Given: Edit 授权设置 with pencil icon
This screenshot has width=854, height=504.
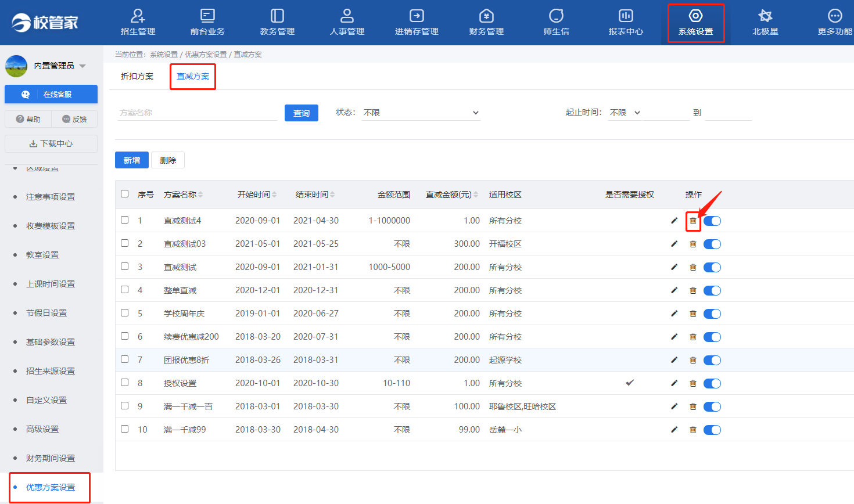Looking at the screenshot, I should pyautogui.click(x=674, y=383).
